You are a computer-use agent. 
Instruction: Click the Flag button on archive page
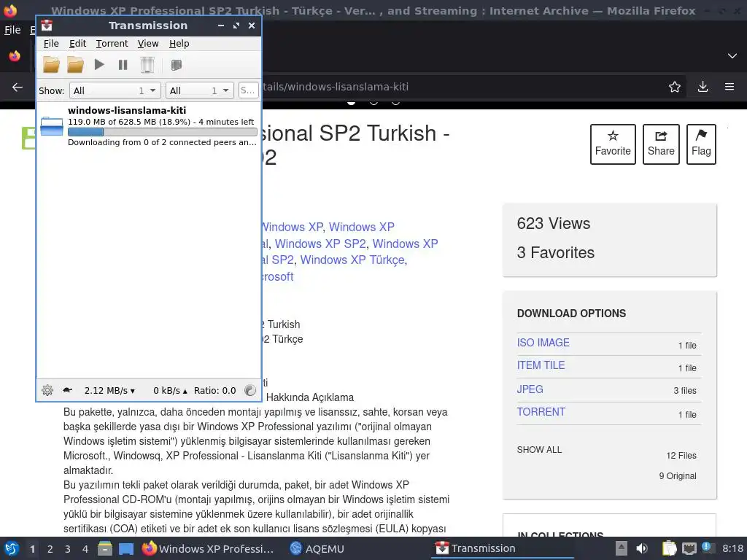[x=701, y=144]
